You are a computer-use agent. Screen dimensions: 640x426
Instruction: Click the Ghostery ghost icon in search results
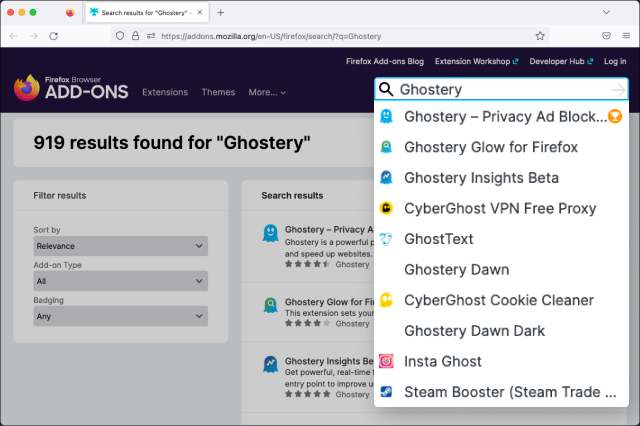coord(269,234)
